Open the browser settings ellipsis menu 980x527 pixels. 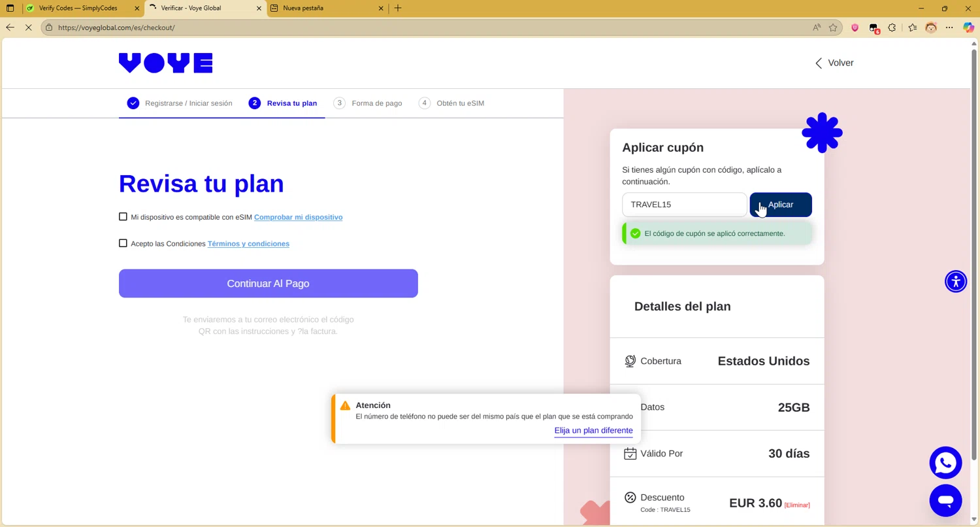coord(949,27)
